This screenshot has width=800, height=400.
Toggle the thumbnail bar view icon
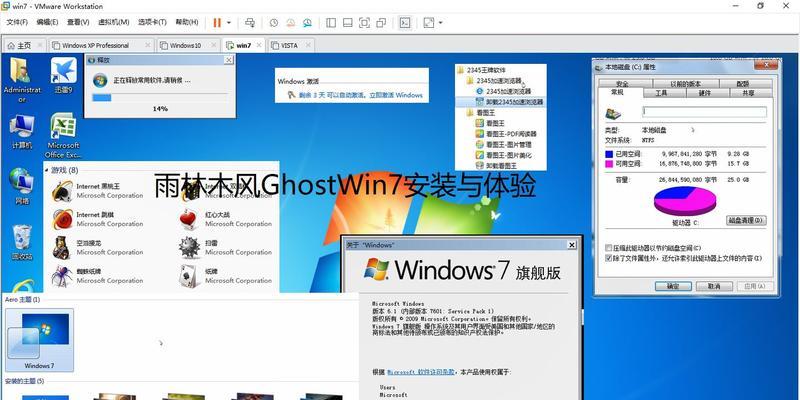pyautogui.click(x=347, y=22)
